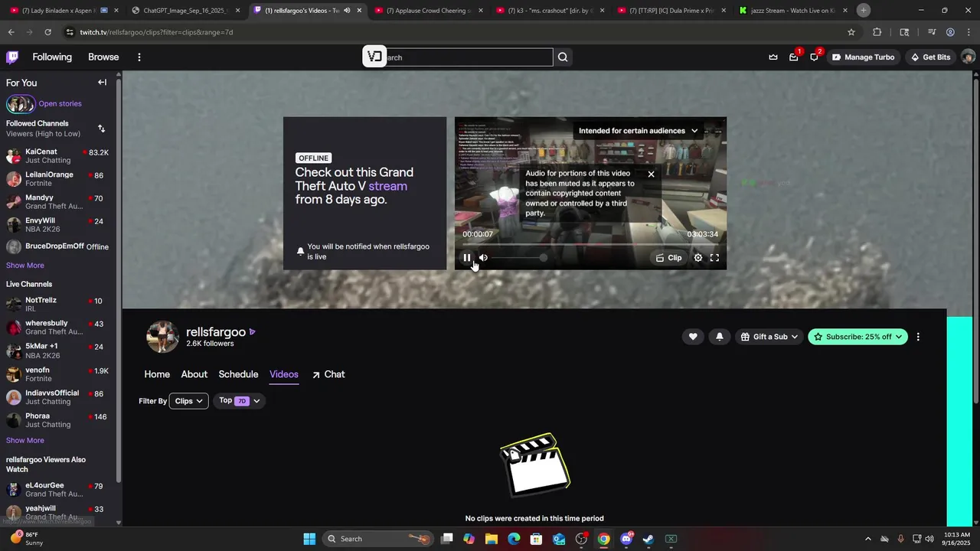Click the Twitch logo home icon
980x551 pixels.
(12, 57)
